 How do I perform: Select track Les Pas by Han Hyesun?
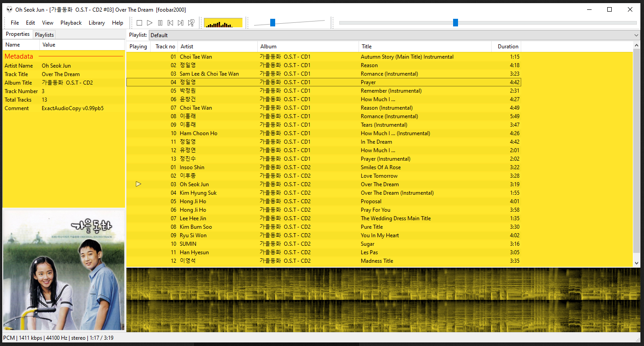tap(324, 252)
